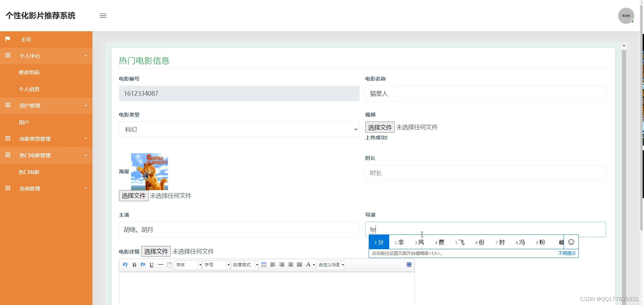Toggle underline in the editor toolbar
Screen dimensions: 644x305
(x=152, y=265)
